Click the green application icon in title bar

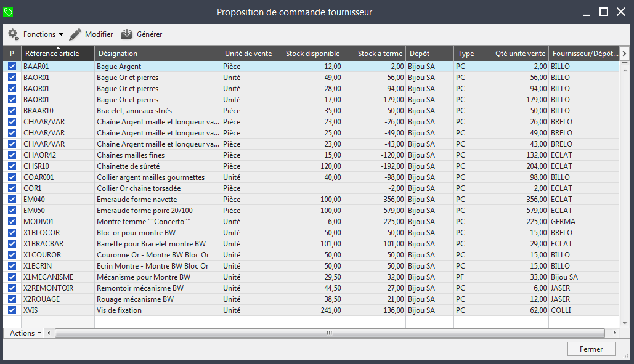coord(8,12)
